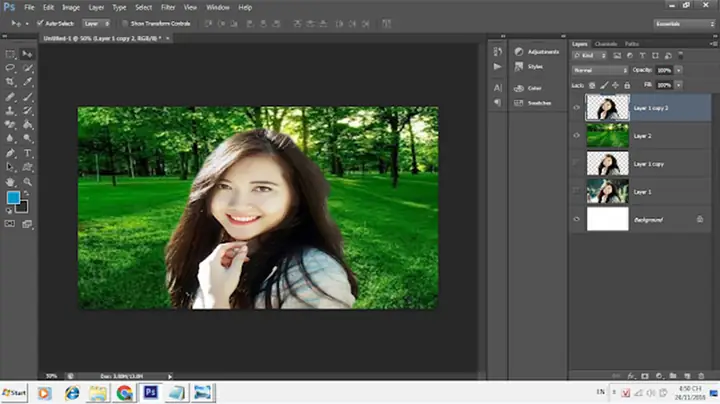The height and width of the screenshot is (404, 720).
Task: Hide the Background layer eye
Action: tap(577, 219)
